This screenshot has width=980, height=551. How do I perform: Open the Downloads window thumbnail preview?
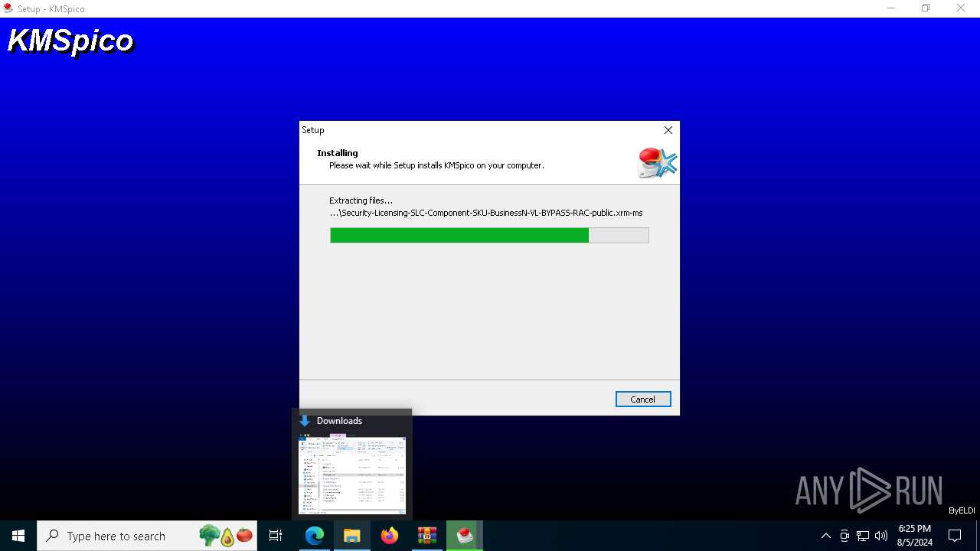click(352, 475)
